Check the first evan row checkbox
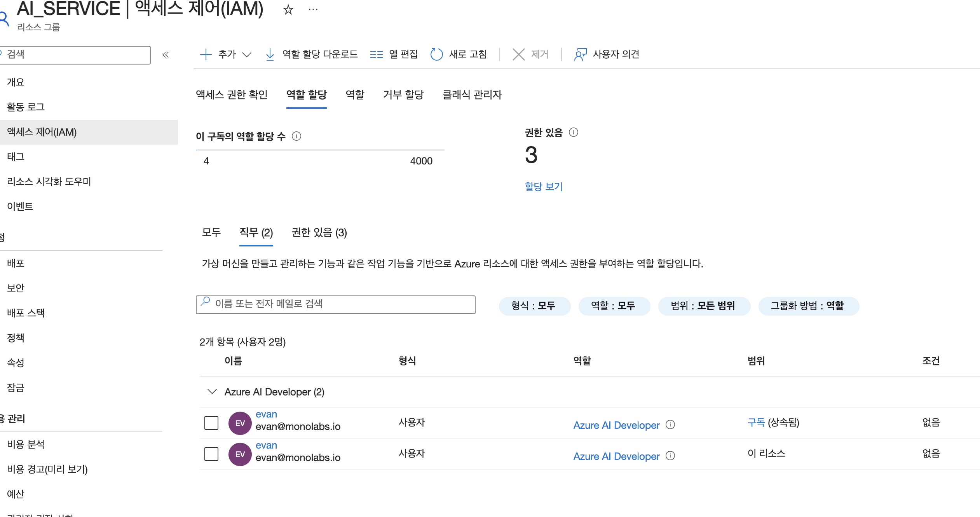 point(211,423)
